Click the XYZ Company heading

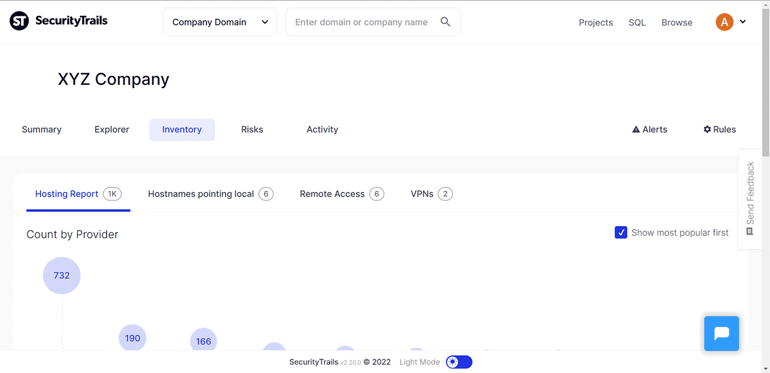(x=113, y=79)
